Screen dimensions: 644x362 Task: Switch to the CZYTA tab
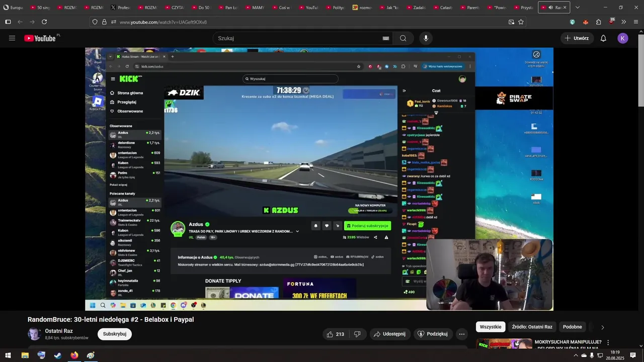pyautogui.click(x=174, y=8)
